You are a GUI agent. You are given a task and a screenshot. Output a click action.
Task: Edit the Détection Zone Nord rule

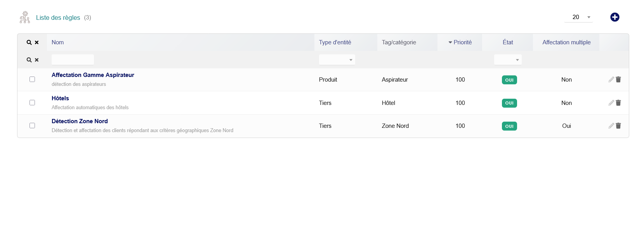611,126
